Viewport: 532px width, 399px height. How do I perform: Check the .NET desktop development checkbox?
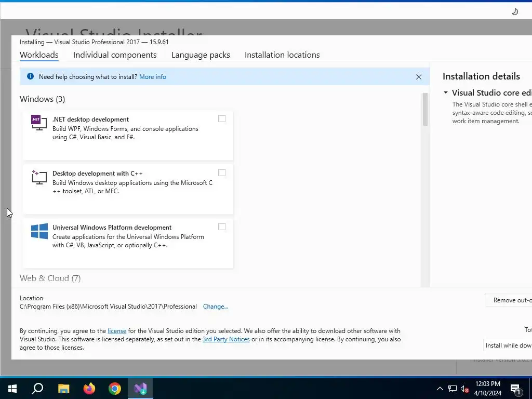[x=221, y=119]
